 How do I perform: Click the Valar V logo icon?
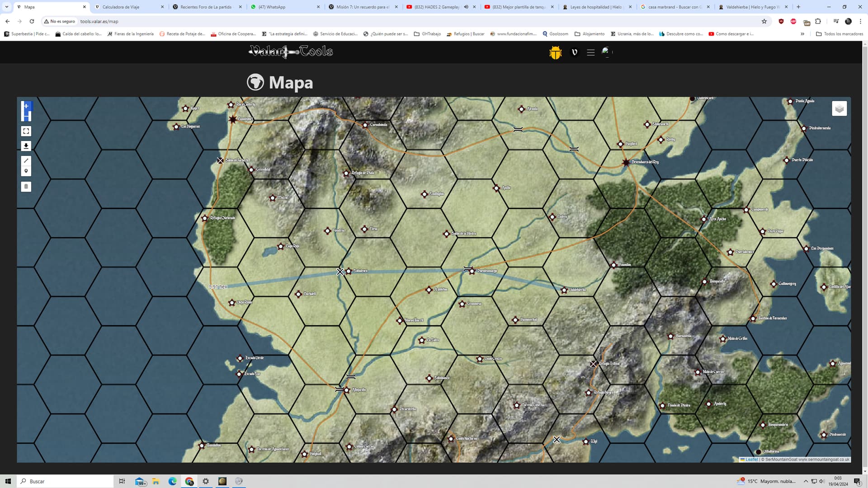click(x=575, y=52)
